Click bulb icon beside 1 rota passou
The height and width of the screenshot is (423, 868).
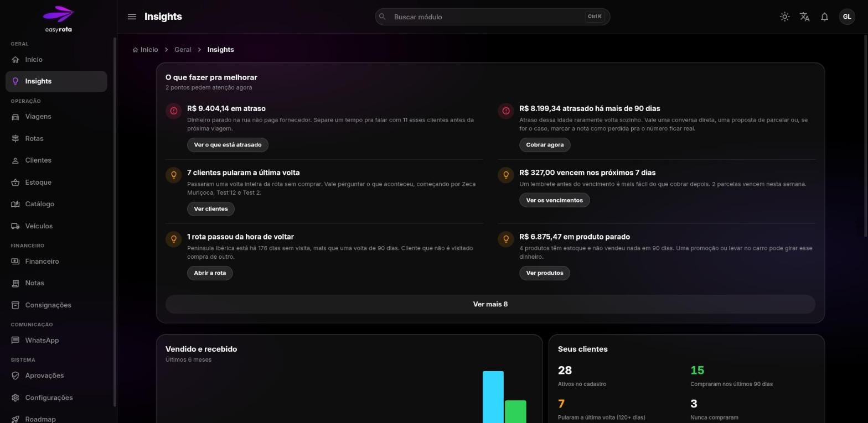173,239
